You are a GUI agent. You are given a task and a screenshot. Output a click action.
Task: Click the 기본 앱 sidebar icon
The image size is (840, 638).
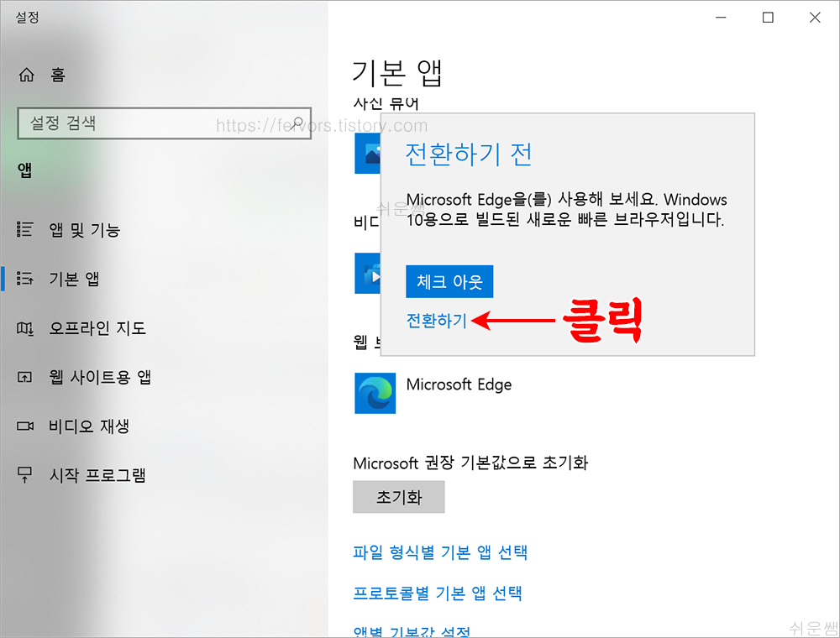[24, 279]
